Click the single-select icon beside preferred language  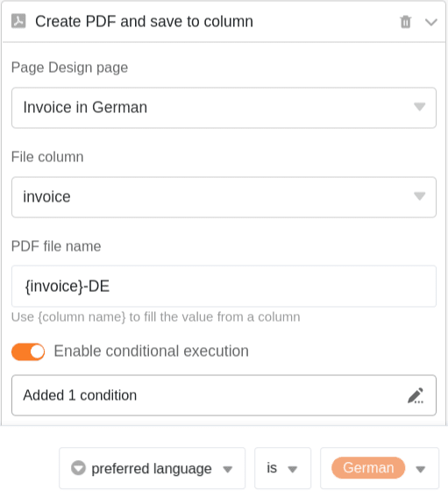tap(78, 468)
